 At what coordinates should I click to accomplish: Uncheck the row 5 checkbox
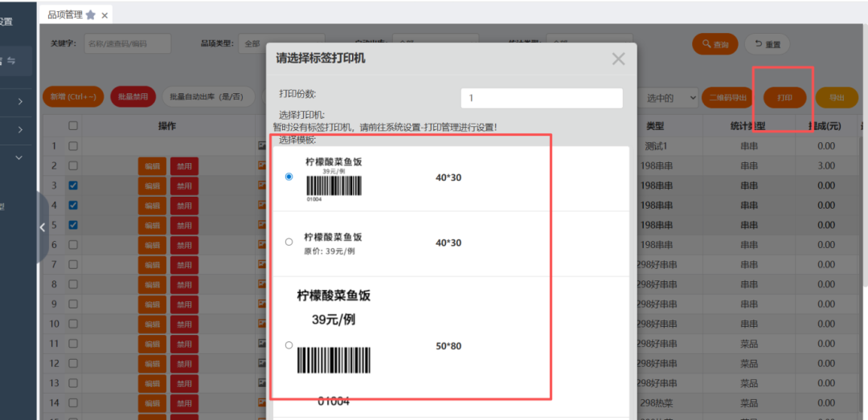[73, 225]
